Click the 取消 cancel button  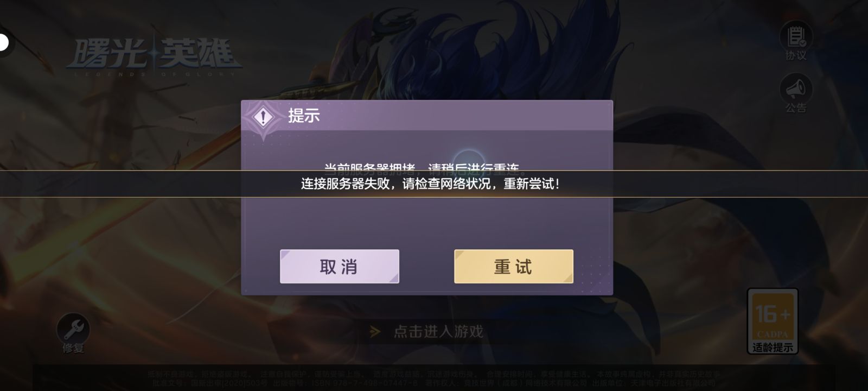point(340,267)
